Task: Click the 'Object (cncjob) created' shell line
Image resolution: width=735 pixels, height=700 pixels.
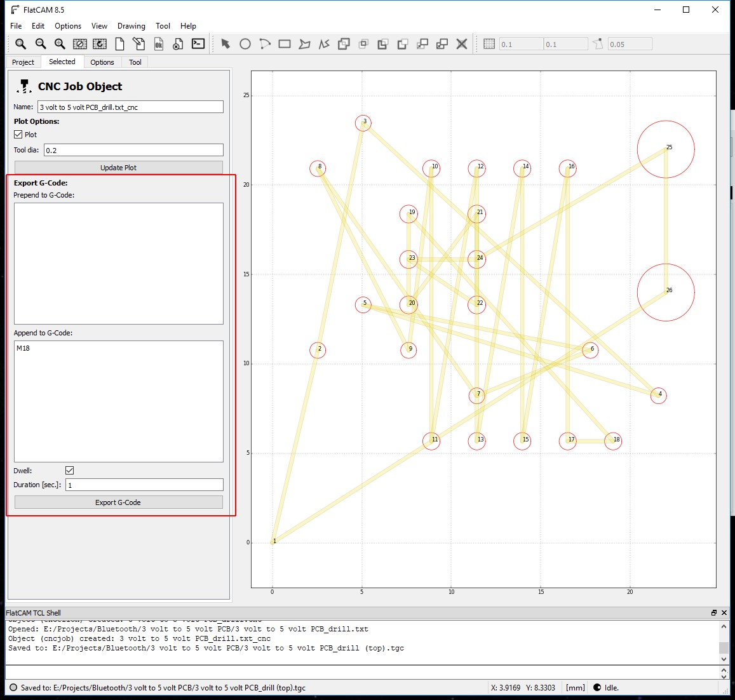Action: (x=139, y=638)
